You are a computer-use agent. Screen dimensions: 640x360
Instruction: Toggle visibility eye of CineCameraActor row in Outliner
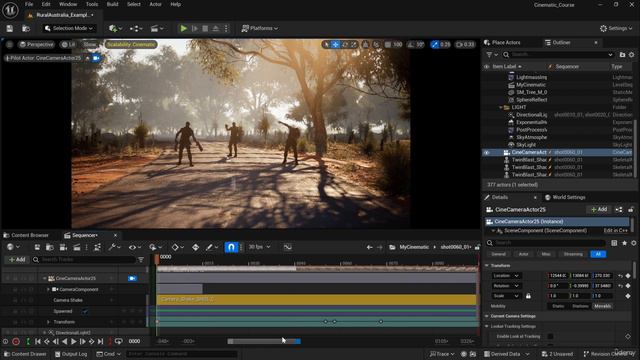click(487, 152)
